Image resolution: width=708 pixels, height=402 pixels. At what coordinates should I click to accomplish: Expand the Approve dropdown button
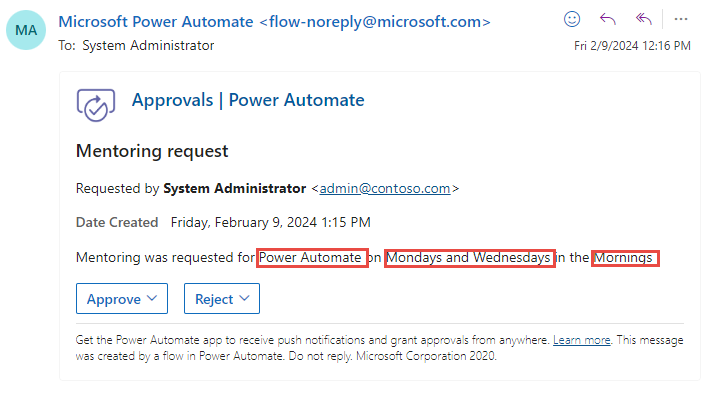(x=122, y=299)
